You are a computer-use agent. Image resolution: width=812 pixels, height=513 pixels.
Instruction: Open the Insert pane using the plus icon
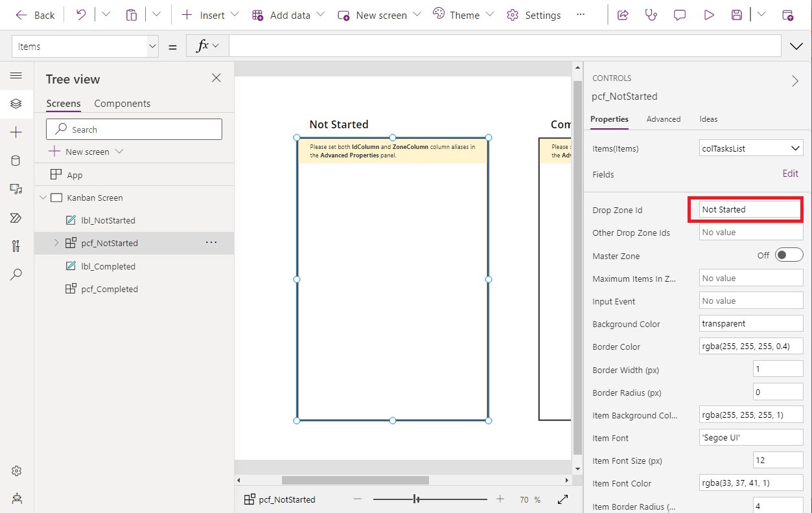click(x=17, y=131)
